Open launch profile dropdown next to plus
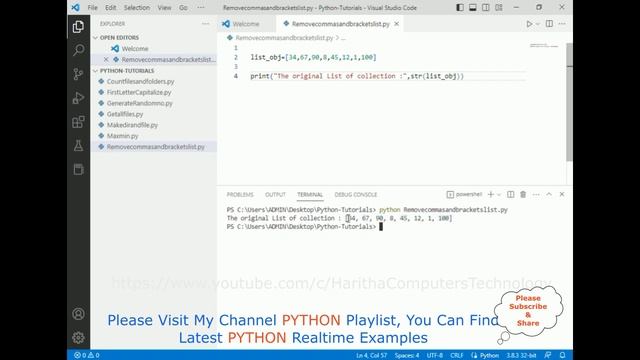Viewport: 640px width, 360px height. point(499,195)
